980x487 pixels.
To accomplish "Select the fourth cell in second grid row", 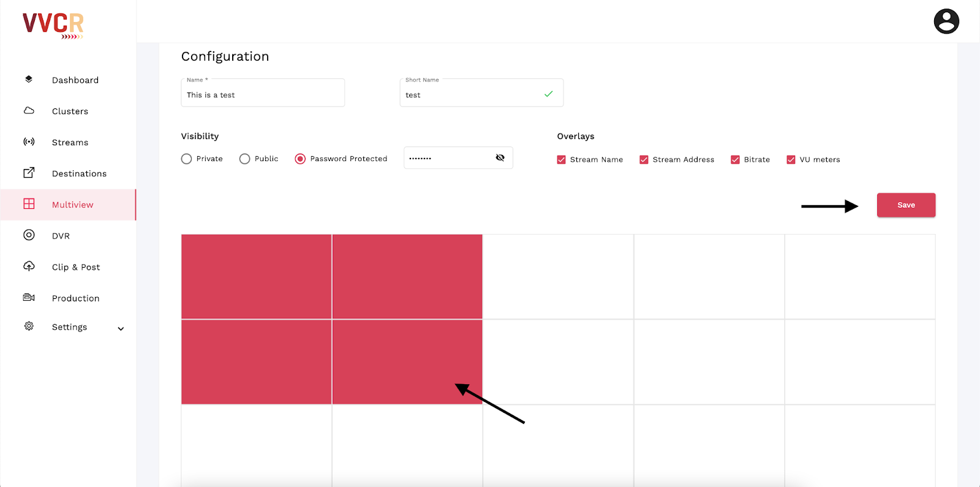I will click(709, 362).
